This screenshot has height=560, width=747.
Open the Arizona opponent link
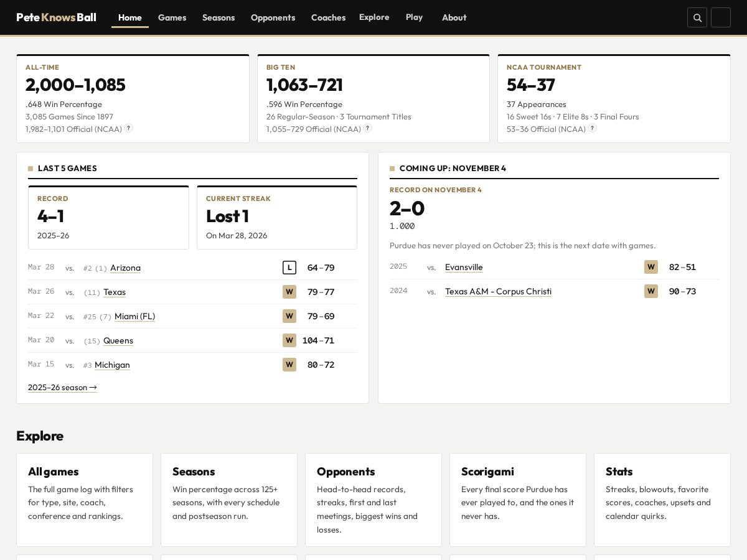pyautogui.click(x=125, y=268)
